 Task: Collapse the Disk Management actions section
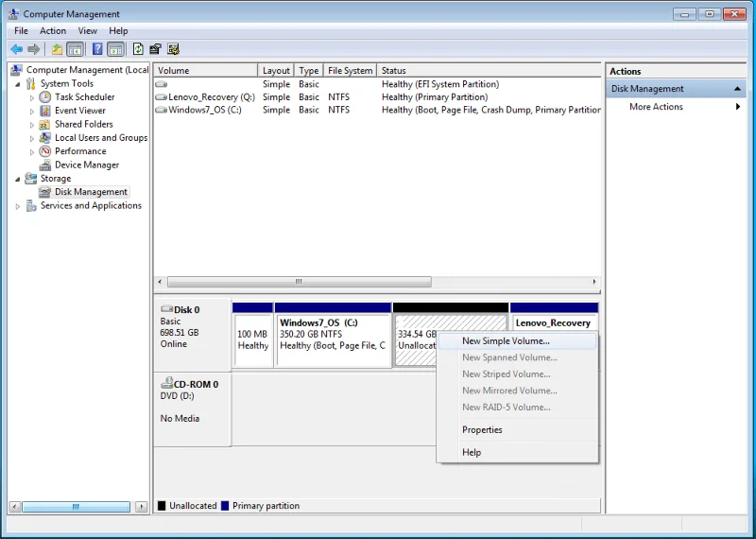coord(737,89)
